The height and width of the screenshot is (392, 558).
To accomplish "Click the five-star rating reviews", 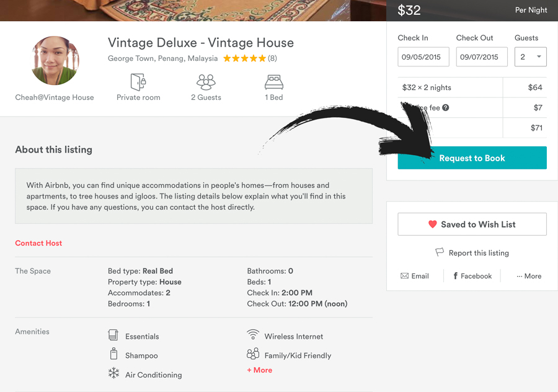I will [250, 58].
